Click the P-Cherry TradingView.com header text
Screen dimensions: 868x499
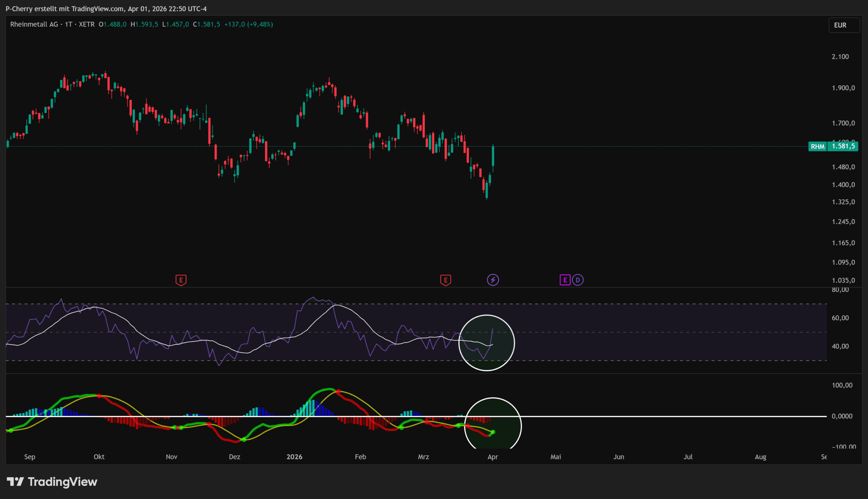106,8
